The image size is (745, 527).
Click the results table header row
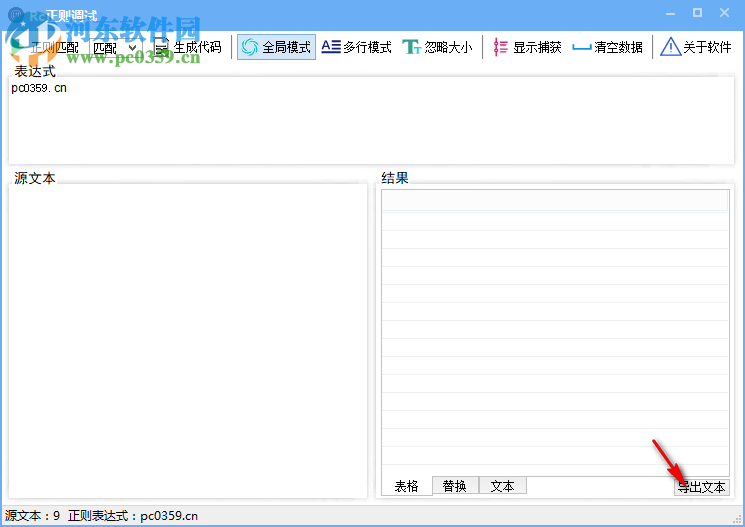[x=555, y=201]
